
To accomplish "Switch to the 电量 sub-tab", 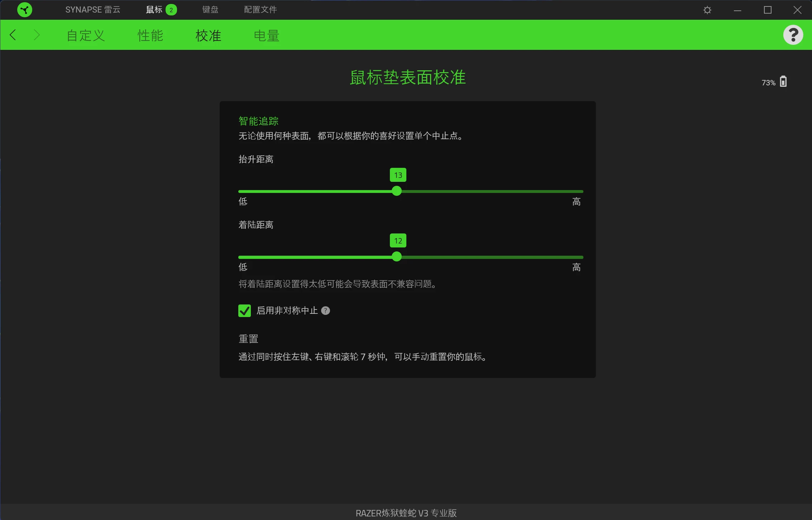I will 267,35.
